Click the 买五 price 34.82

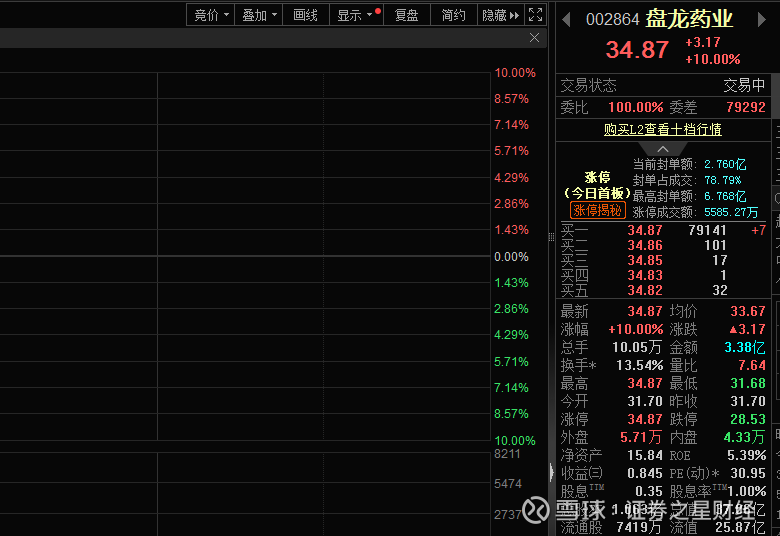pyautogui.click(x=645, y=290)
